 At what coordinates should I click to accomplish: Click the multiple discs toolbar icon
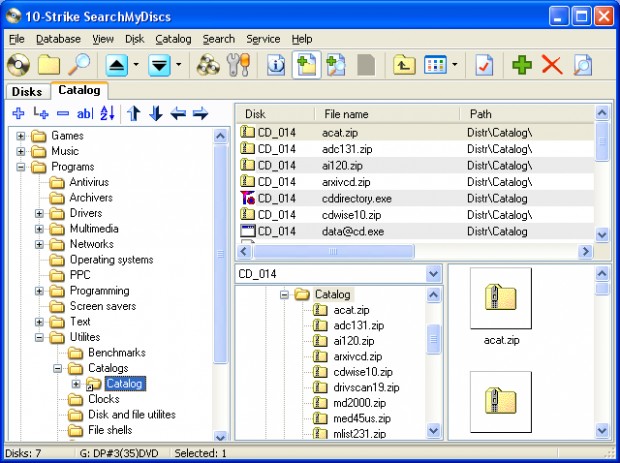point(208,65)
